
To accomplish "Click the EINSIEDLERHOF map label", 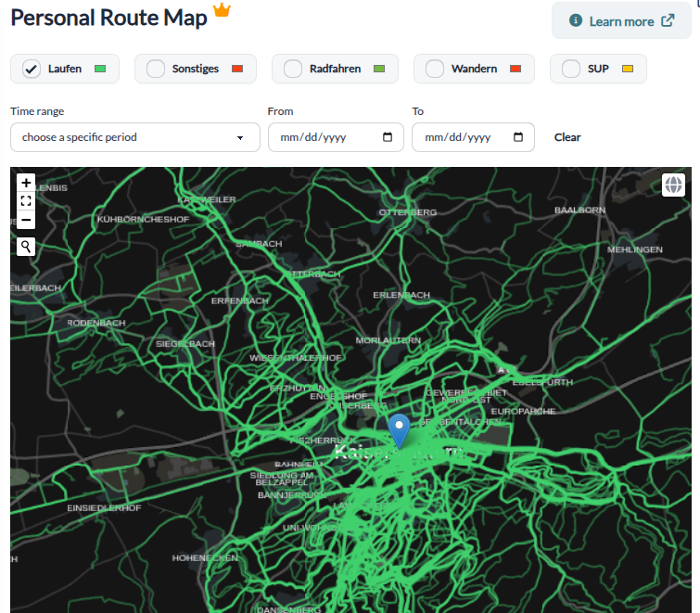I will click(104, 507).
